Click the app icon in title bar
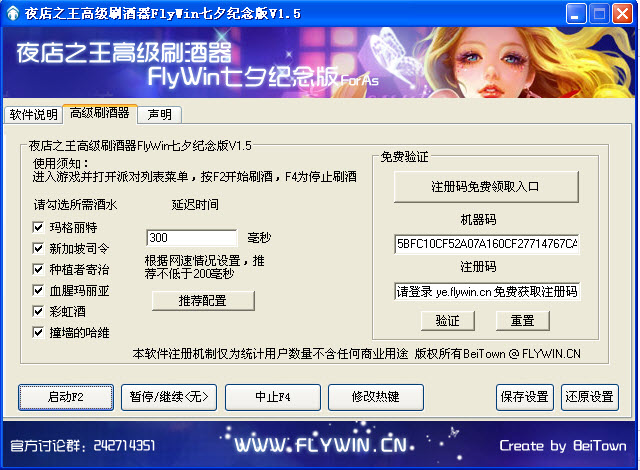Screen dimensions: 640x470 [x=13, y=13]
